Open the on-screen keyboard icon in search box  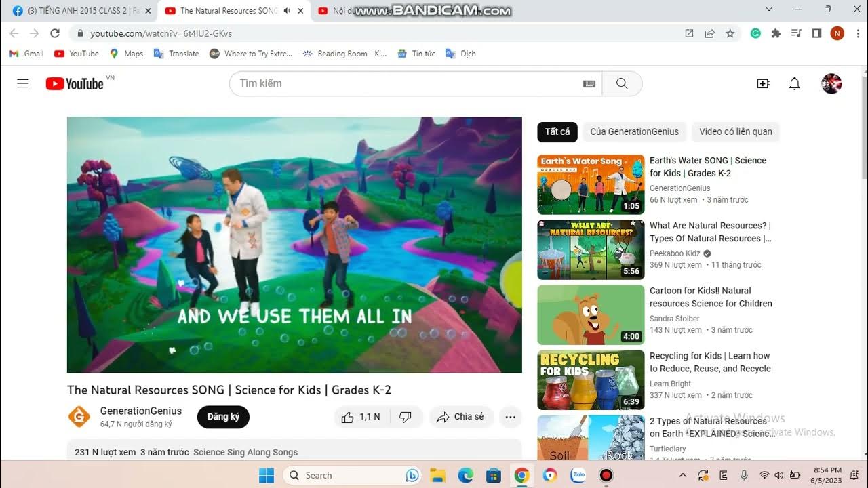(x=589, y=83)
